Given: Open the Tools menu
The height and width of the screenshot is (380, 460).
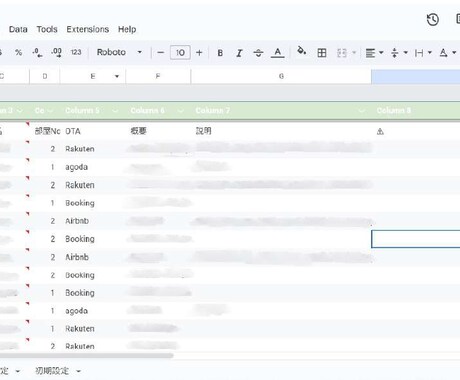Looking at the screenshot, I should [47, 29].
